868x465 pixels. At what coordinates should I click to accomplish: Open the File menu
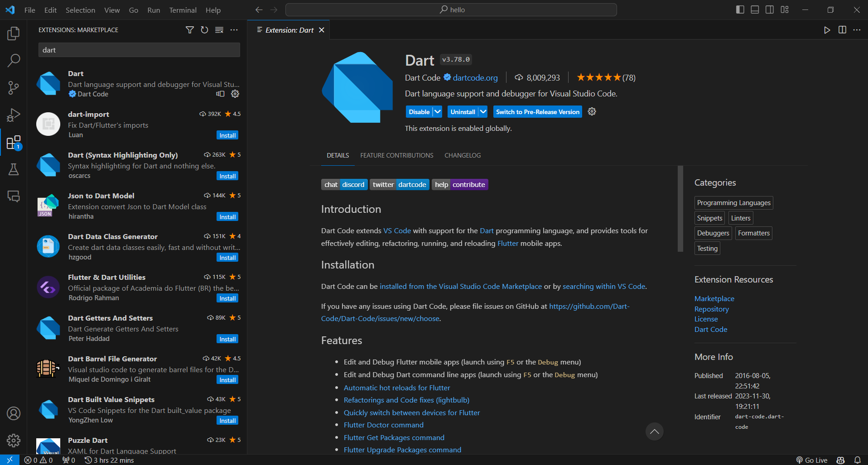point(30,10)
